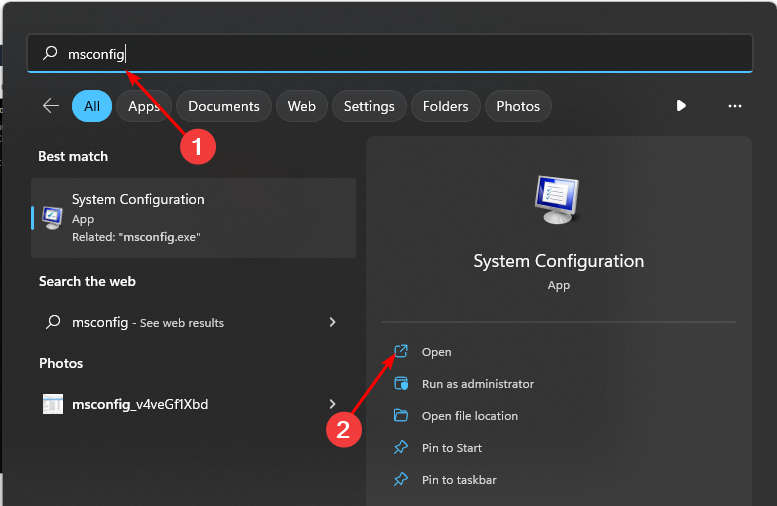
Task: Switch to the Photos filter tab
Action: [518, 106]
